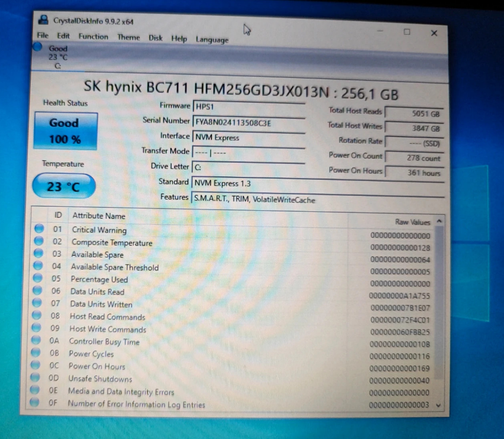The image size is (504, 439).
Task: Open the Help menu
Action: (179, 39)
